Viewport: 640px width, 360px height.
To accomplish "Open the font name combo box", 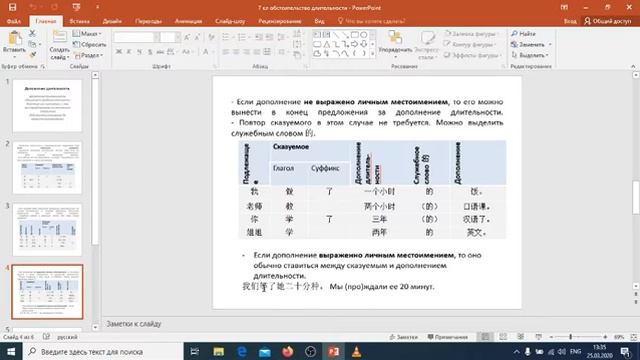I will pos(137,38).
